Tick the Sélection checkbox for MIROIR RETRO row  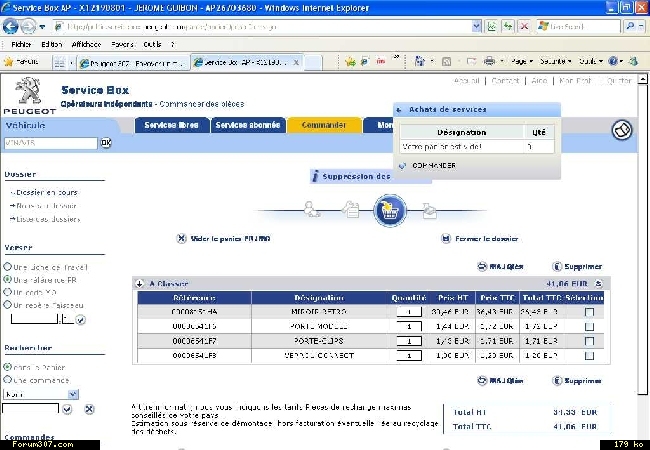(589, 312)
